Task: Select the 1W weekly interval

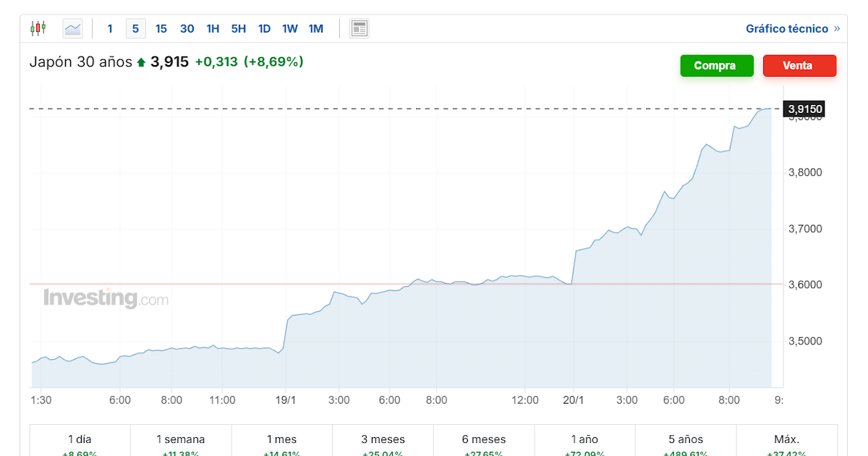Action: 290,29
